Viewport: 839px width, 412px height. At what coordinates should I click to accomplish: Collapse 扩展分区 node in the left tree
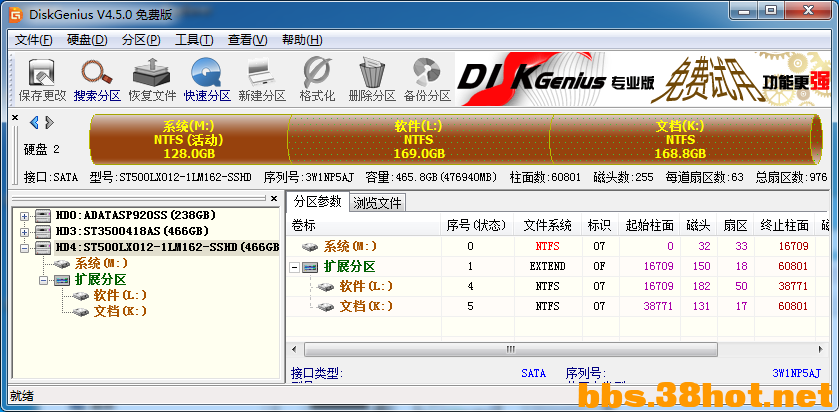[x=43, y=280]
